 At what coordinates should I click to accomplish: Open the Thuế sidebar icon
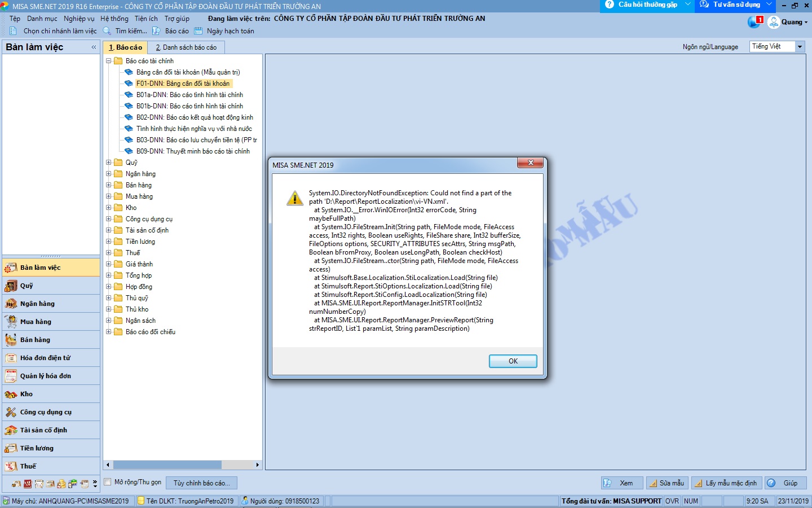(x=11, y=466)
